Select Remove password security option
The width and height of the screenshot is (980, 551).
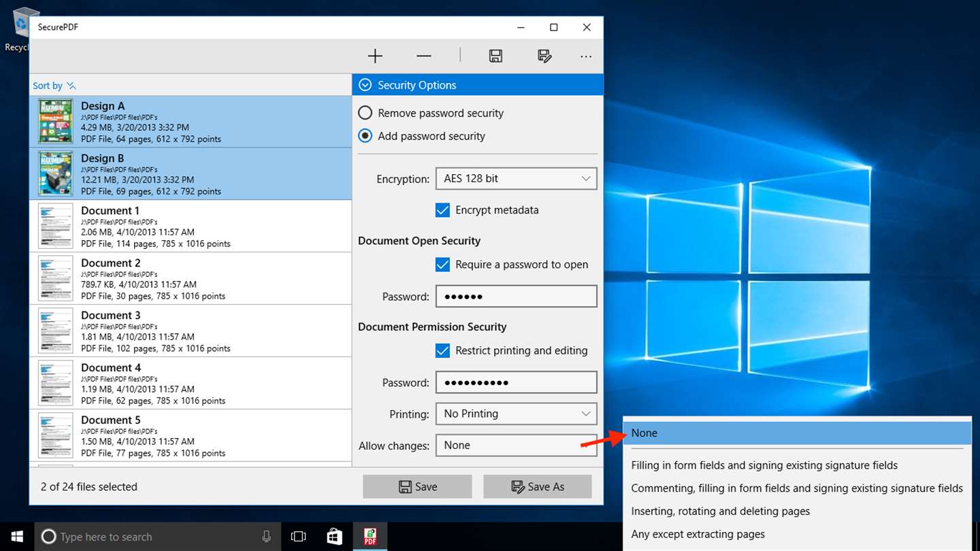pos(365,113)
